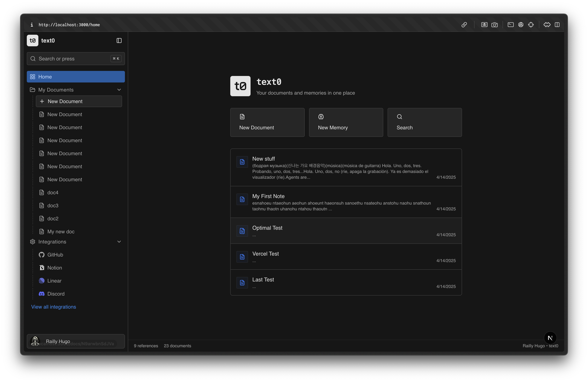
Task: Collapse the My Documents section
Action: click(119, 90)
